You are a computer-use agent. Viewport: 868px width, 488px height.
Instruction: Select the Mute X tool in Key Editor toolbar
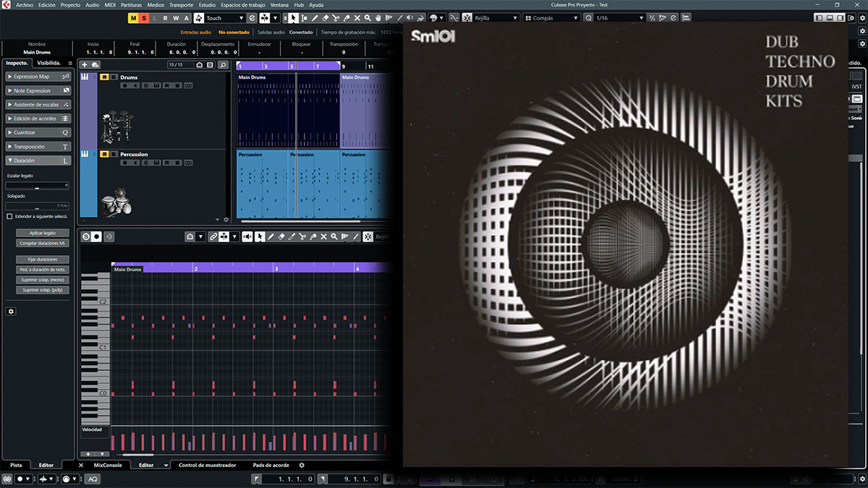[323, 236]
